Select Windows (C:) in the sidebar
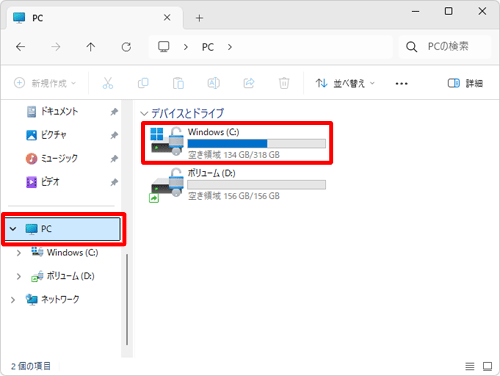The width and height of the screenshot is (500, 376). (65, 253)
